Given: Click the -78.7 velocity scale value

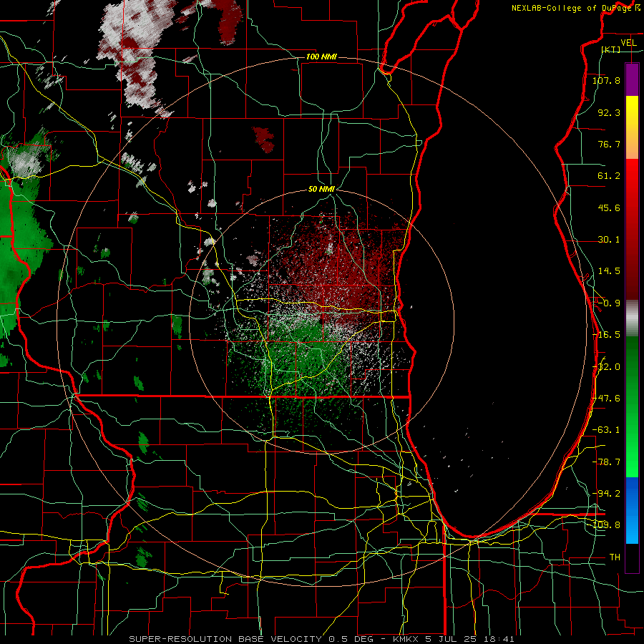Looking at the screenshot, I should [x=606, y=462].
